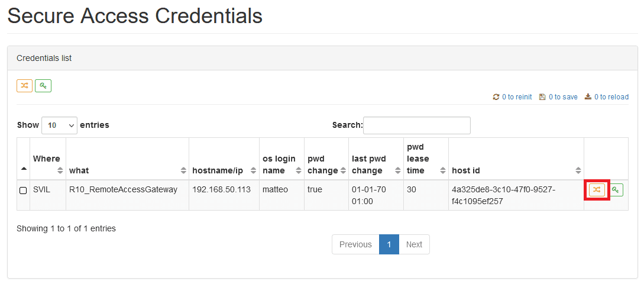The width and height of the screenshot is (644, 284).
Task: Sort by the pwd lease time column
Action: (x=426, y=159)
